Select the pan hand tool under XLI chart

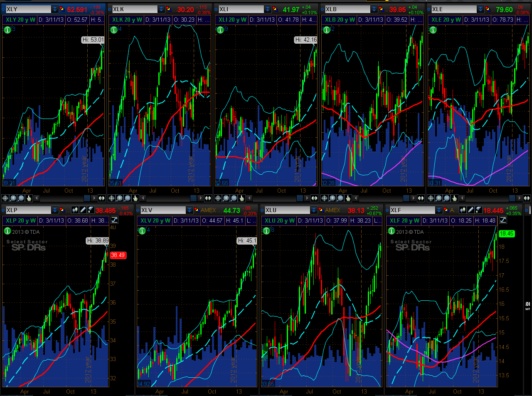point(241,198)
